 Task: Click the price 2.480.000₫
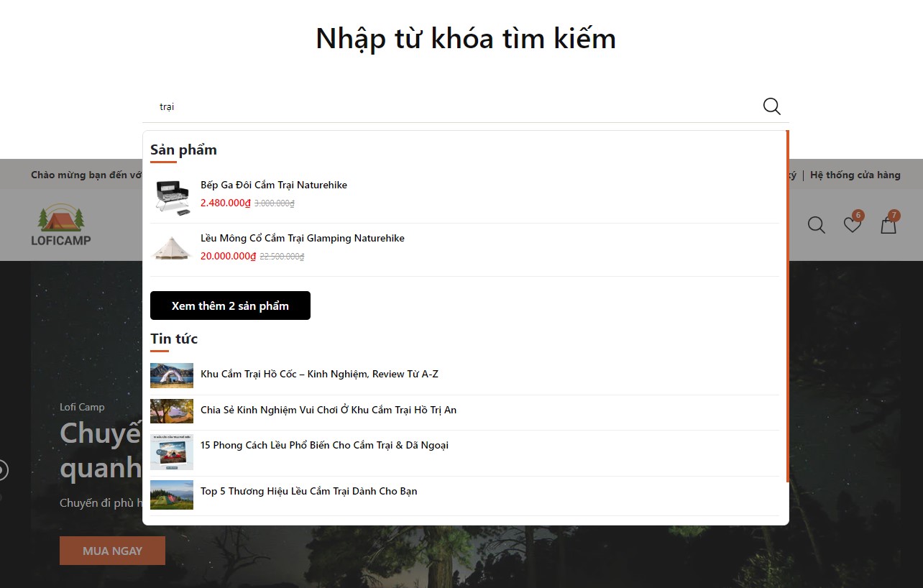tap(226, 203)
